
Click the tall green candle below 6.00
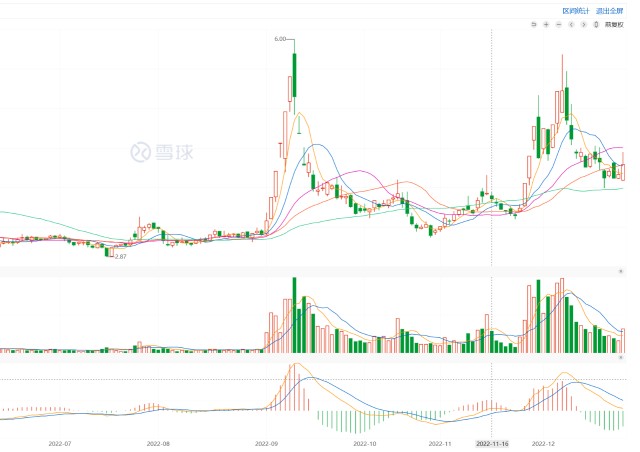294,75
